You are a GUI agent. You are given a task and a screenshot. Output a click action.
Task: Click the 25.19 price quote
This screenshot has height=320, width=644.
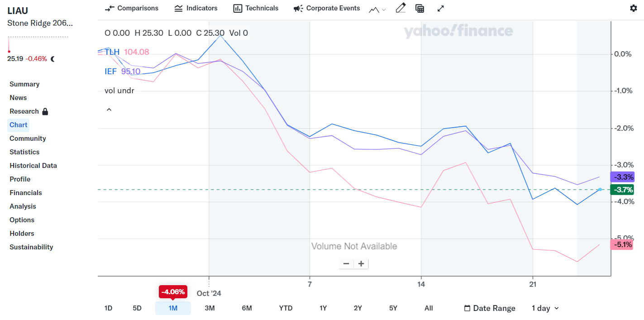pos(15,59)
